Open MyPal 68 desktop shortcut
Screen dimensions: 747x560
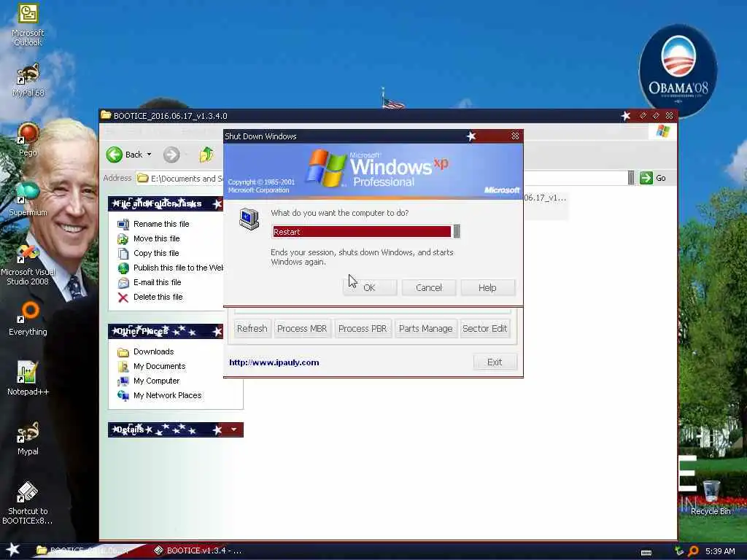coord(28,80)
